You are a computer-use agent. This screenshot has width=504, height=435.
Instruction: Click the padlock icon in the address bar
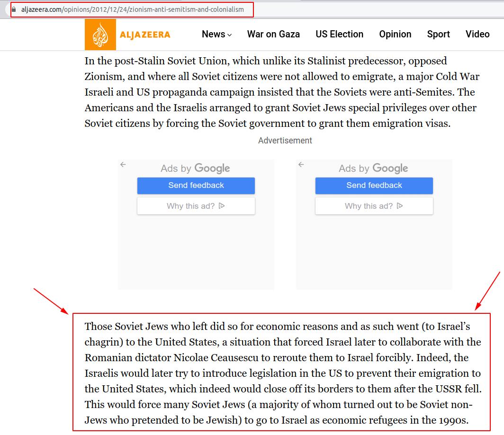14,9
